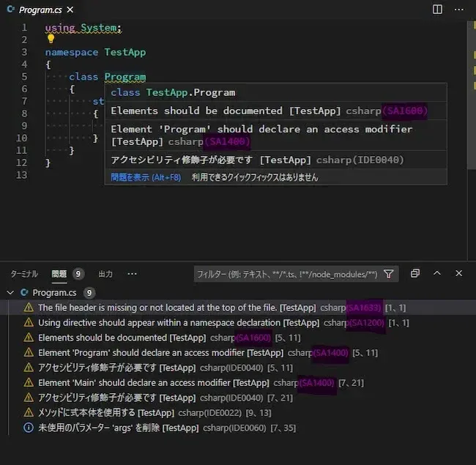
Task: Collapse the Program.cs problems group
Action: tap(10, 293)
